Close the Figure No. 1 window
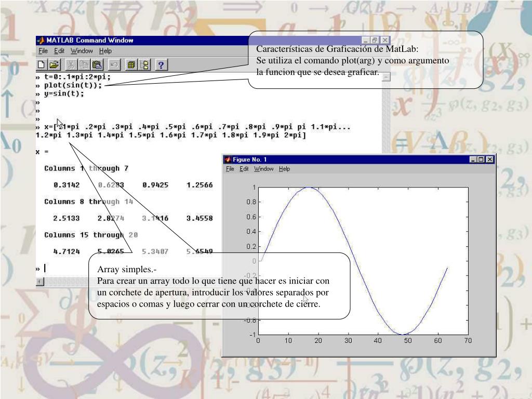This screenshot has width=532, height=399. point(489,159)
